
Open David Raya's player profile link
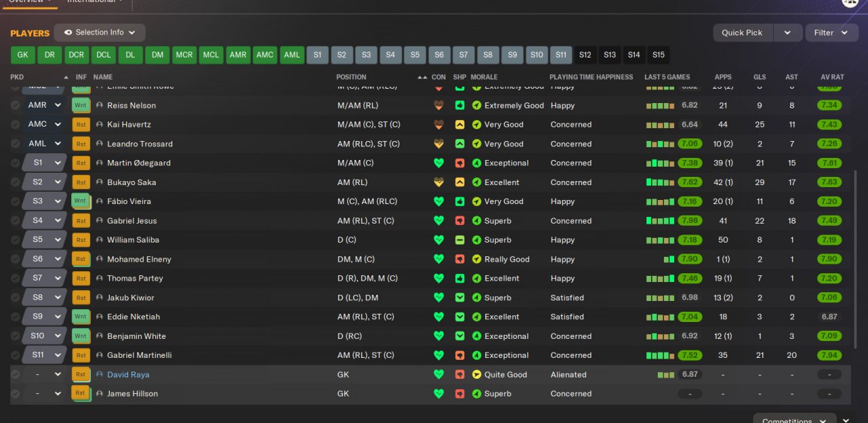[x=128, y=374]
